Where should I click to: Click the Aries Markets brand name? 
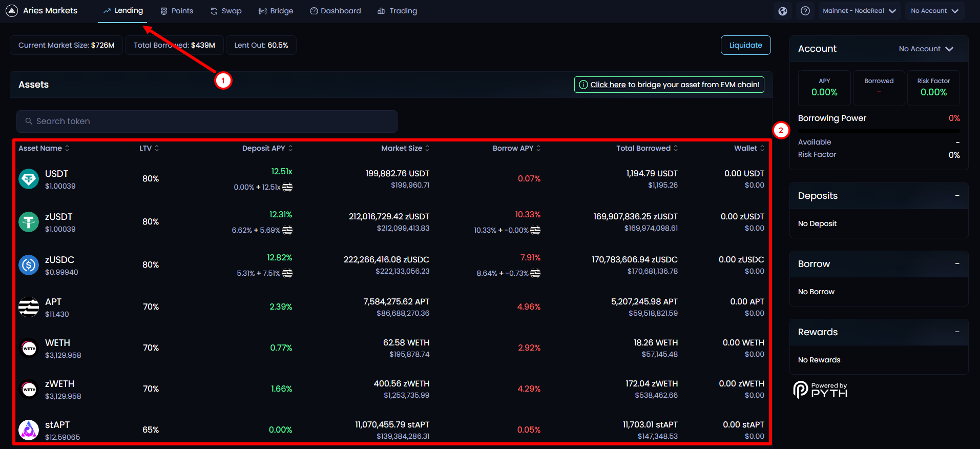(50, 11)
